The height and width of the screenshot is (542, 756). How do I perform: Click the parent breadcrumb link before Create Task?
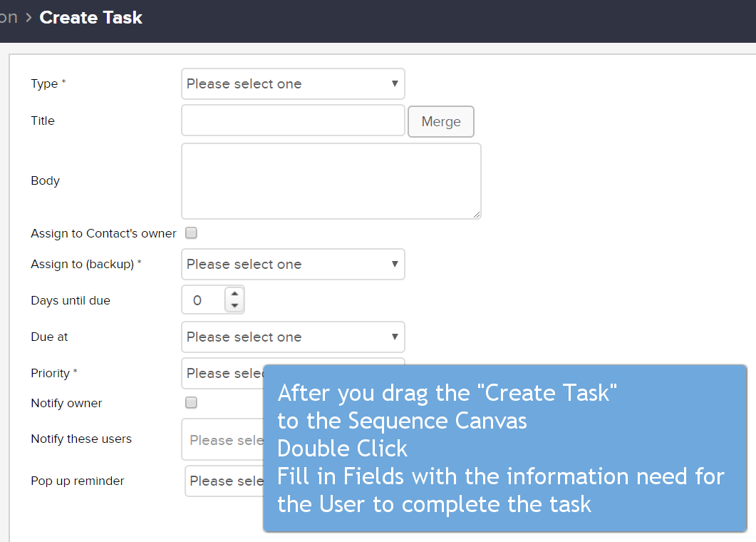tap(8, 18)
